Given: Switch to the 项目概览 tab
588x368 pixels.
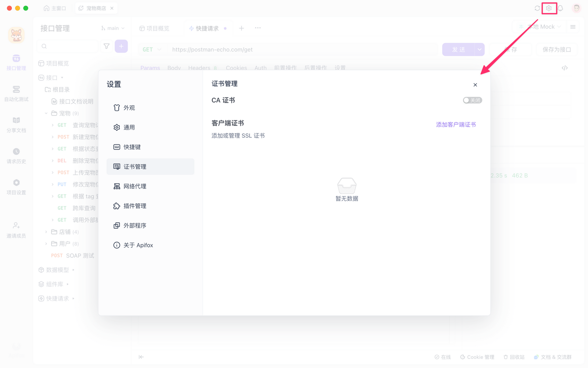Looking at the screenshot, I should 155,28.
